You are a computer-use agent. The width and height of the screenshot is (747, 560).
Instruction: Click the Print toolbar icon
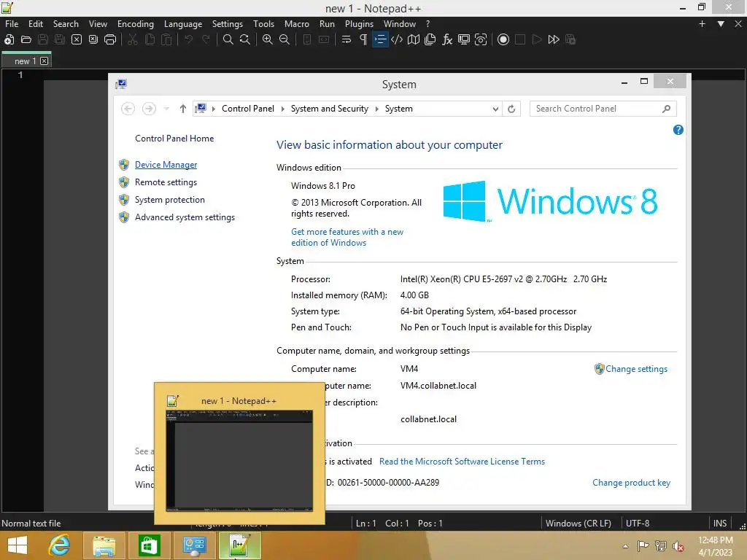pyautogui.click(x=110, y=39)
